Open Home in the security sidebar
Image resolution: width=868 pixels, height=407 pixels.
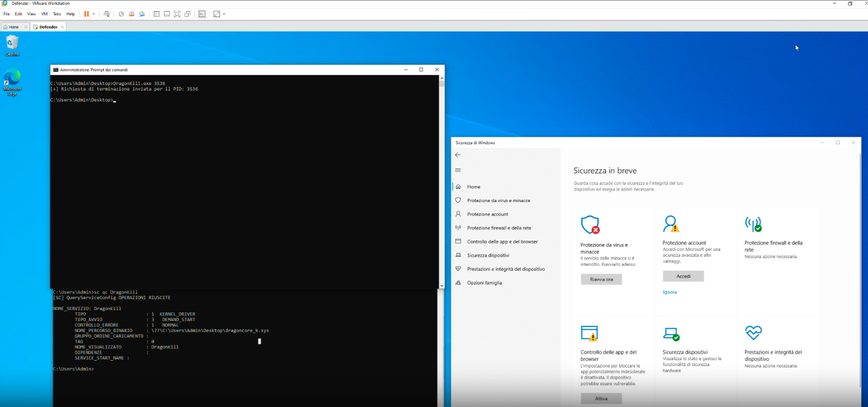pyautogui.click(x=506, y=187)
